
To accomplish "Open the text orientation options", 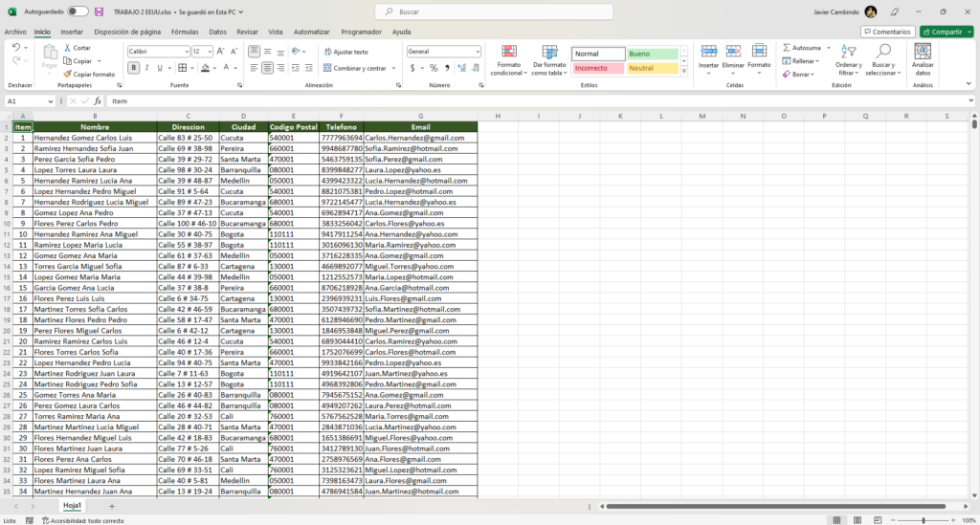I will pyautogui.click(x=298, y=52).
